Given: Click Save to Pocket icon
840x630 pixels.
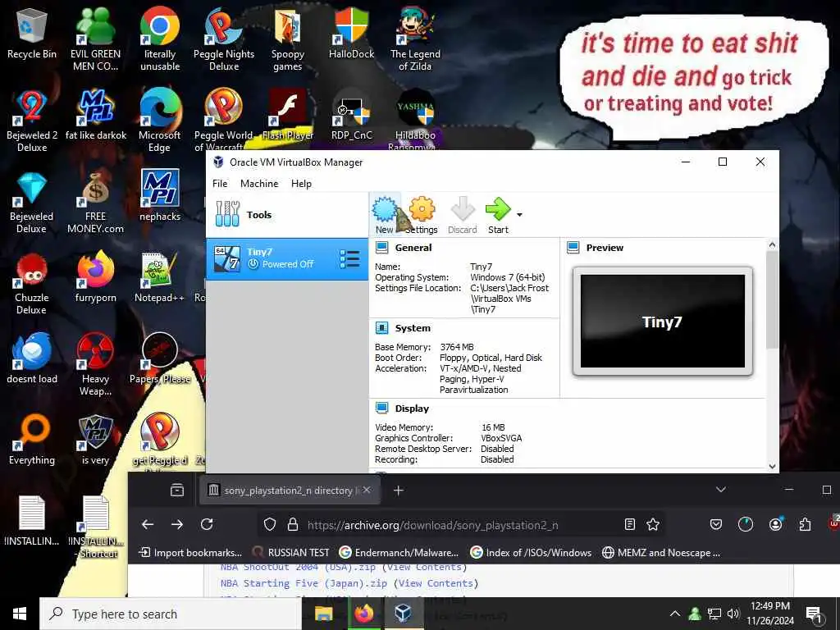Looking at the screenshot, I should tap(715, 524).
